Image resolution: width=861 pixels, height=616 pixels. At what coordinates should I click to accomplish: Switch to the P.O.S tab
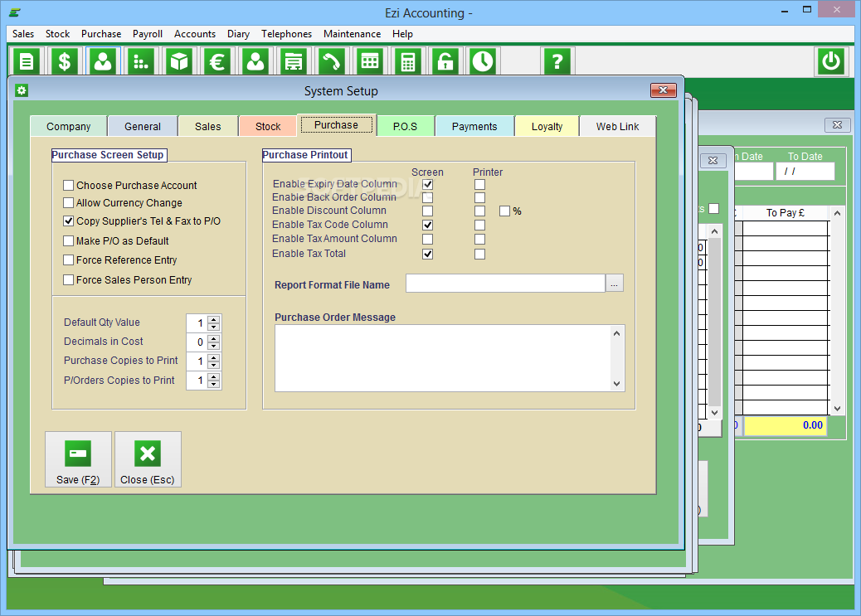406,126
